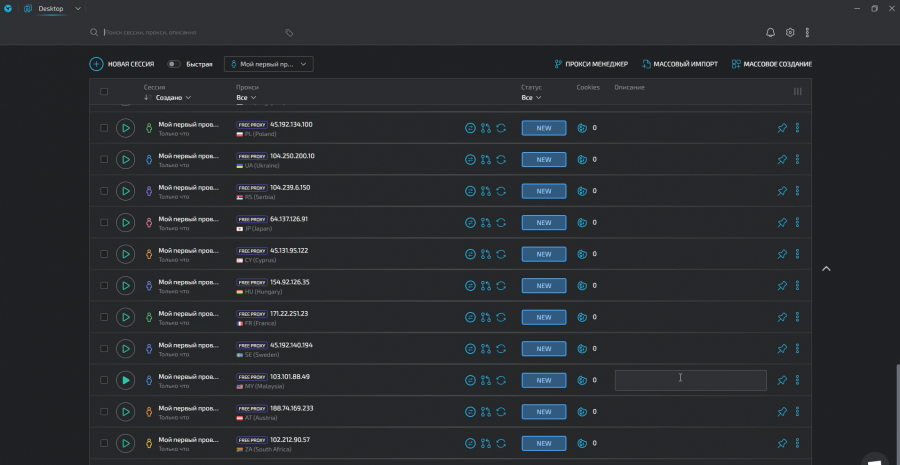Toggle the Быстрая quick session switch
The height and width of the screenshot is (465, 900).
[x=174, y=64]
